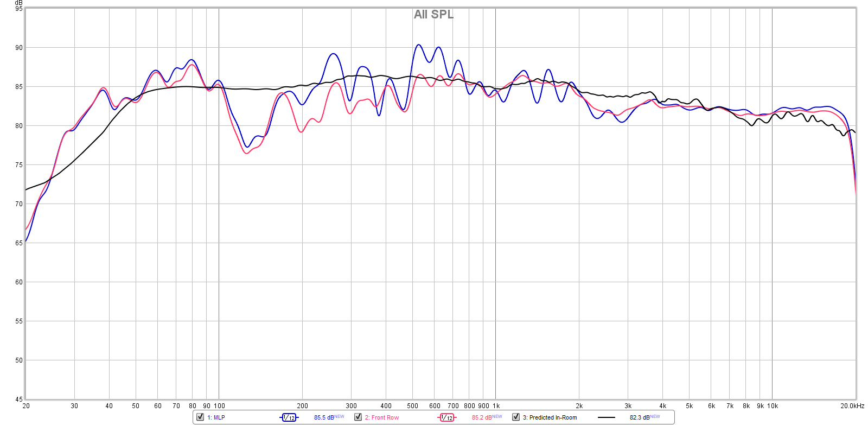Click the 85.5 dB value for MLP
Viewport: 868px width, 425px height.
coord(324,417)
